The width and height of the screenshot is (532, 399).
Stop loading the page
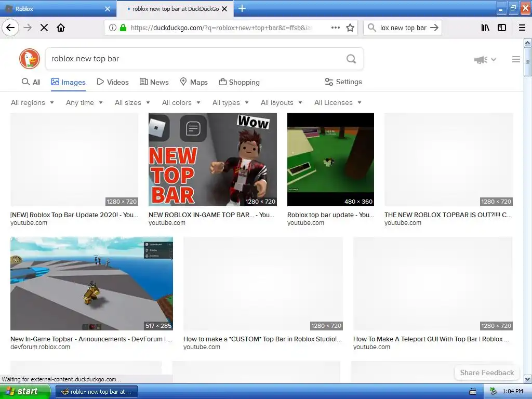click(44, 28)
